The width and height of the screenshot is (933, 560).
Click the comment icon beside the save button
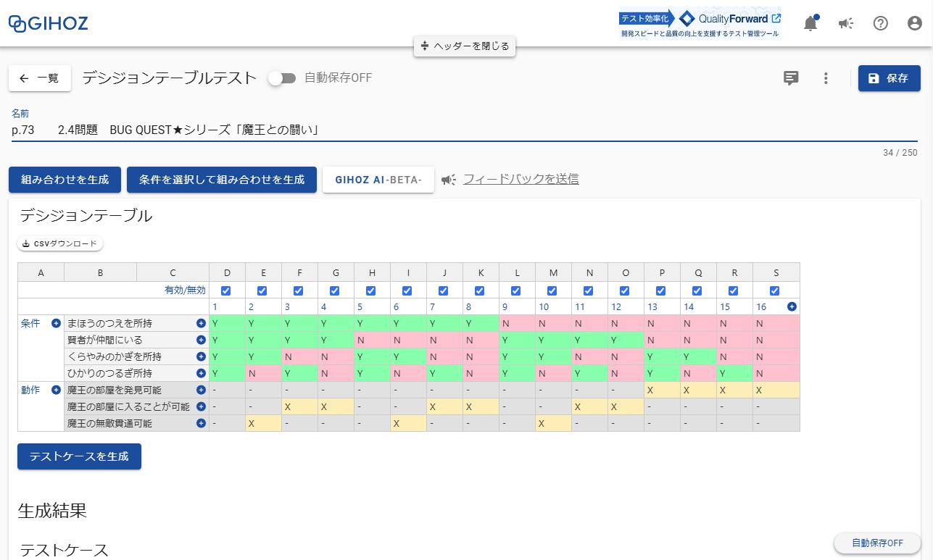click(791, 78)
